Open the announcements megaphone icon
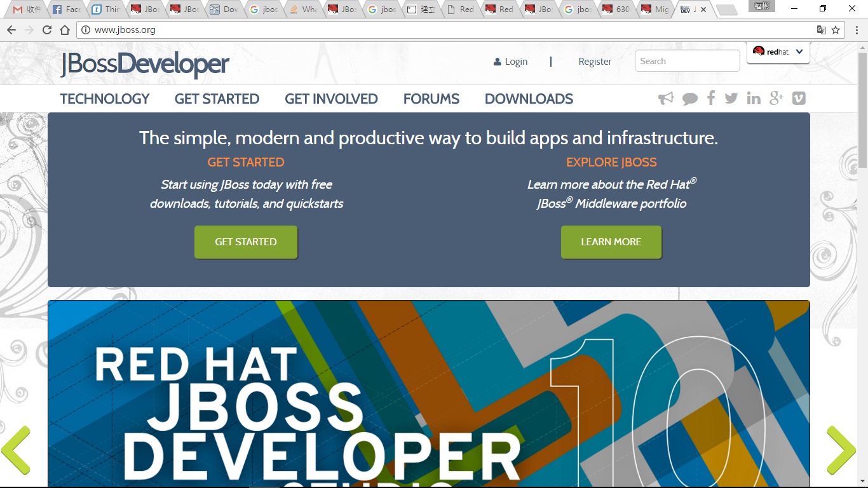 point(665,98)
